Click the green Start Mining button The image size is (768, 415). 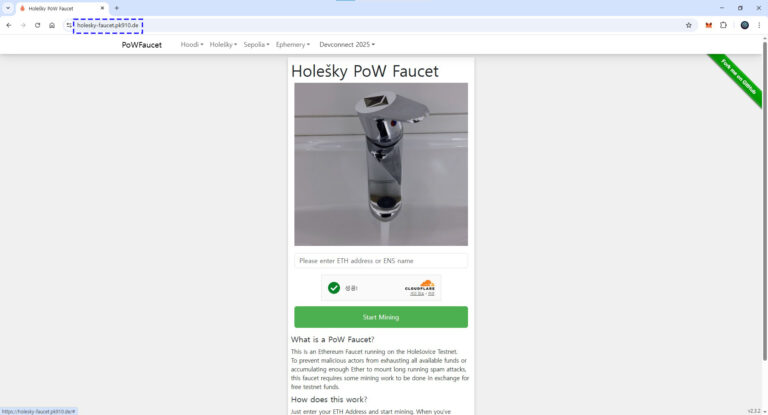381,317
